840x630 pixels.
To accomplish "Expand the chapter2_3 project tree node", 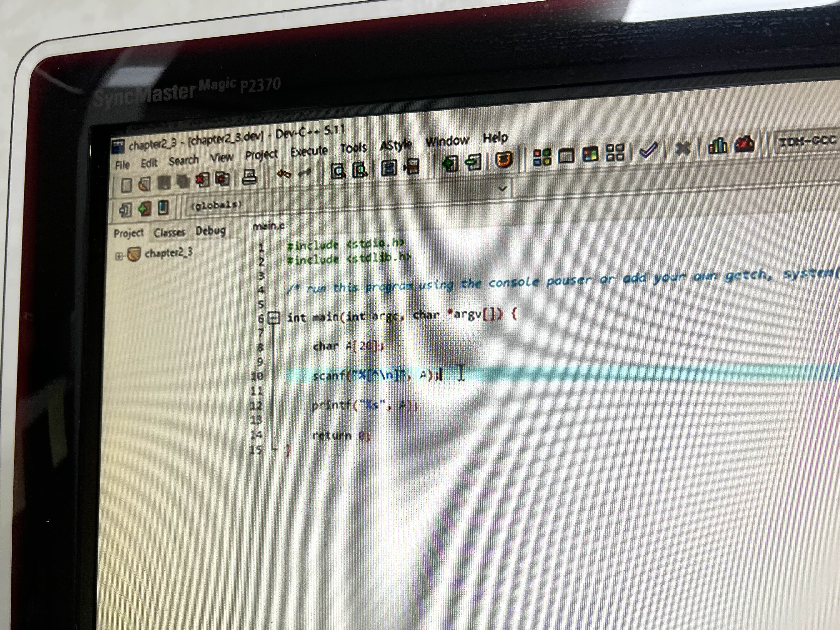I will coord(119,256).
